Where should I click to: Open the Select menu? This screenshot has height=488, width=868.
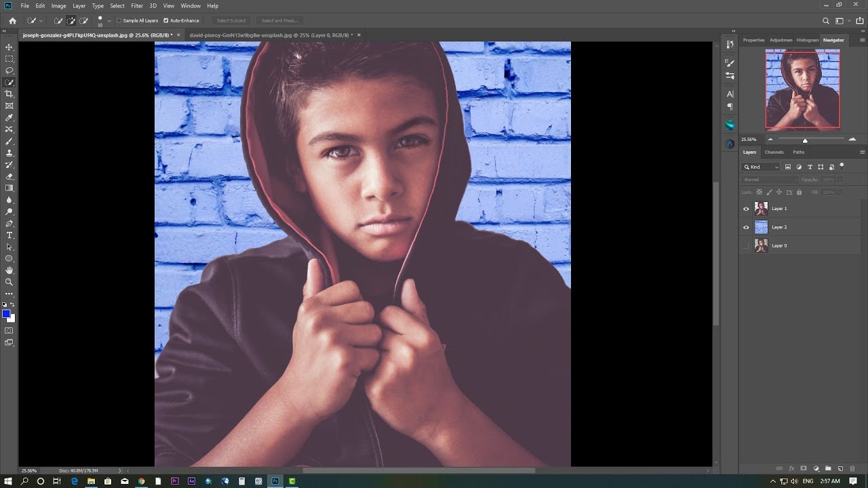pos(117,5)
